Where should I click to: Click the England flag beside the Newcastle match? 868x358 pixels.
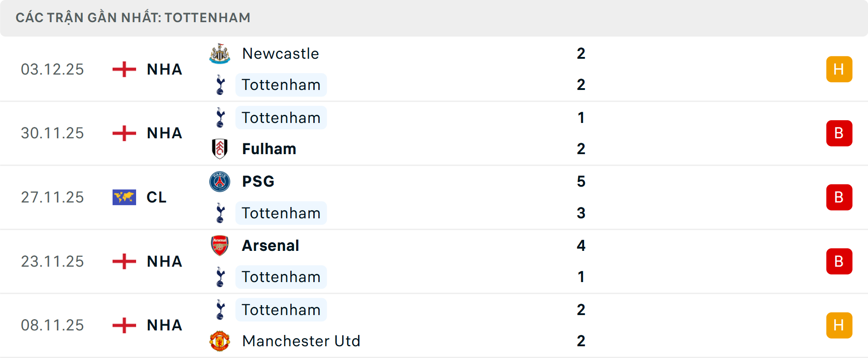click(x=123, y=69)
